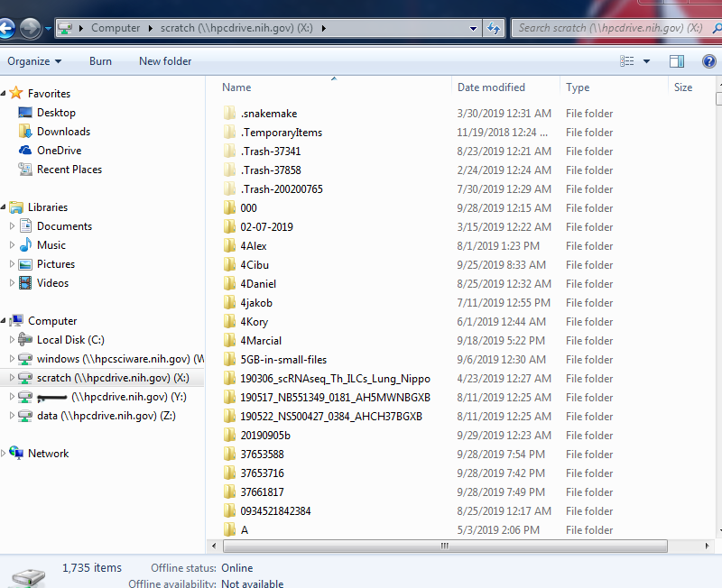Open the Help question mark icon
722x588 pixels.
[708, 61]
